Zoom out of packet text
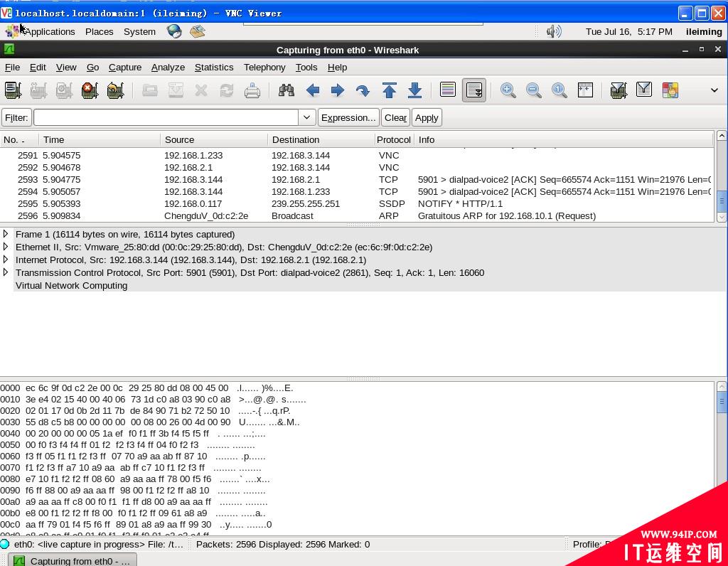 coord(533,90)
